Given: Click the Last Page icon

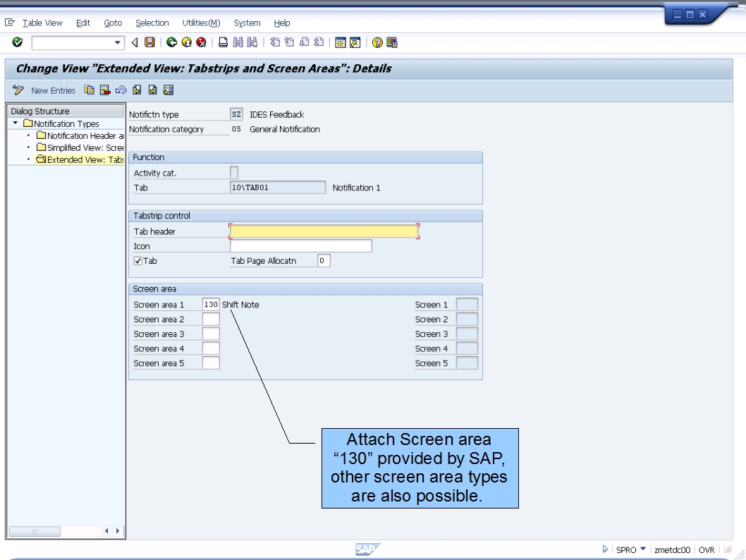Looking at the screenshot, I should tap(319, 42).
